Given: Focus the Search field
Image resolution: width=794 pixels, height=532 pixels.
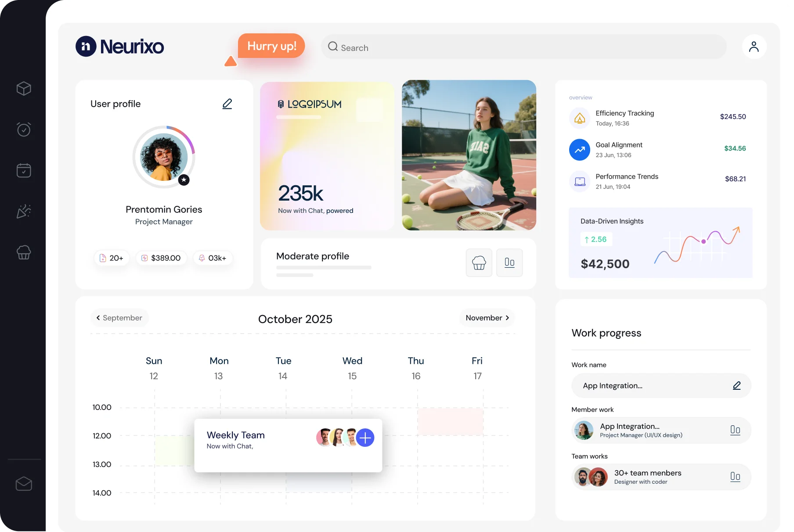Looking at the screenshot, I should point(523,47).
